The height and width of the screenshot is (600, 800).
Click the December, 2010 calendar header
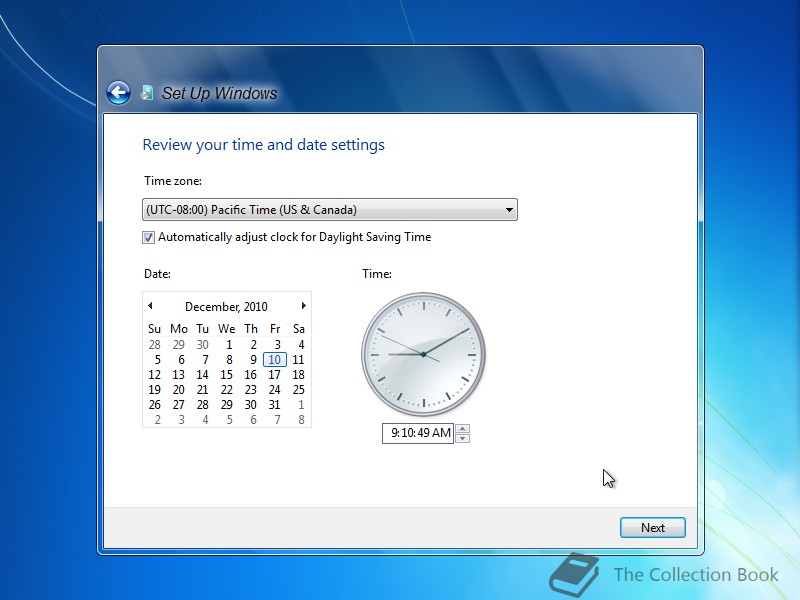[x=226, y=307]
